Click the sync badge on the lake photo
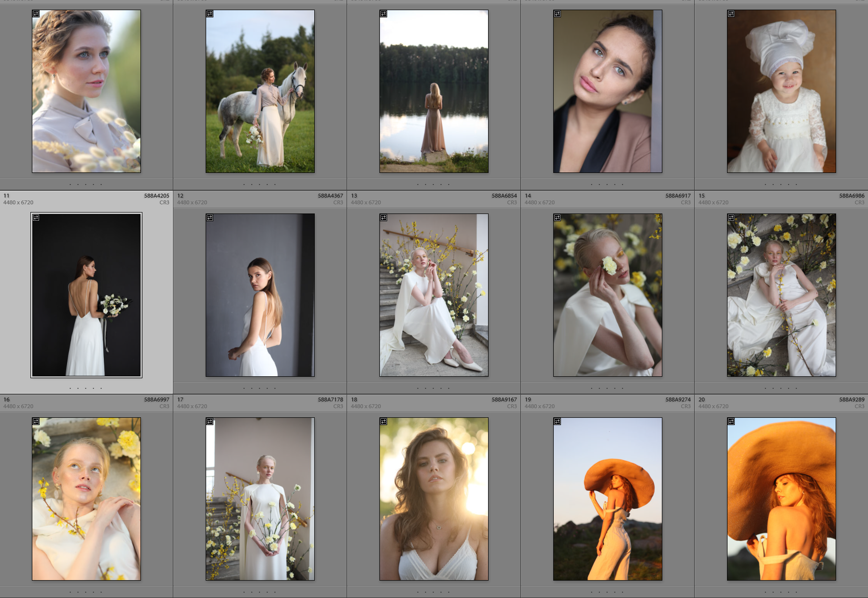Image resolution: width=868 pixels, height=598 pixels. 384,14
